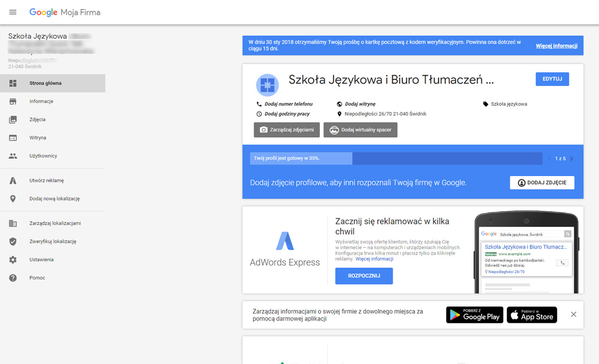
Task: Click the App Store download badge
Action: tap(532, 315)
